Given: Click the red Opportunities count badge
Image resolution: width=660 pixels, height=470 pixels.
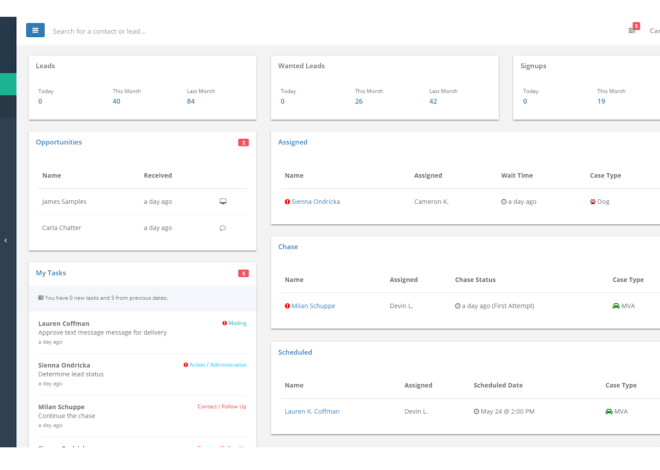Looking at the screenshot, I should coord(243,143).
